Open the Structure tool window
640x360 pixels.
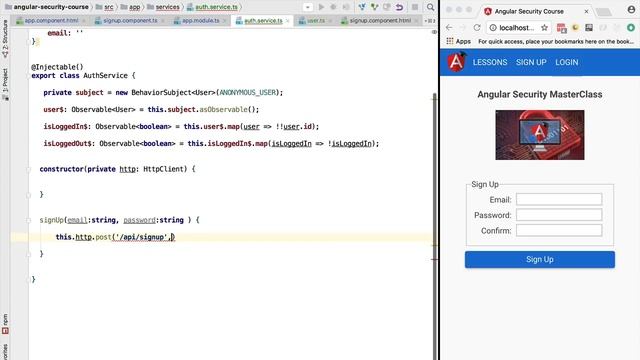[5, 38]
